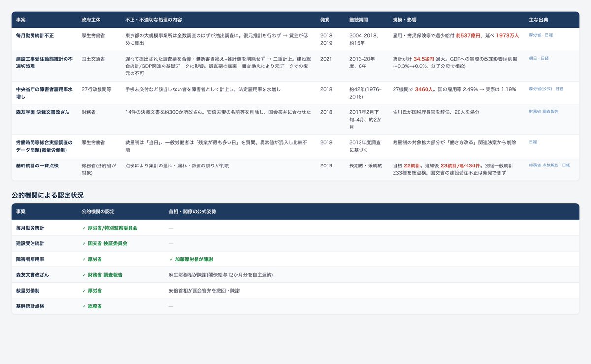Click the green 加藤厚労相が陳謝 entry
The width and height of the screenshot is (591, 364).
[191, 259]
